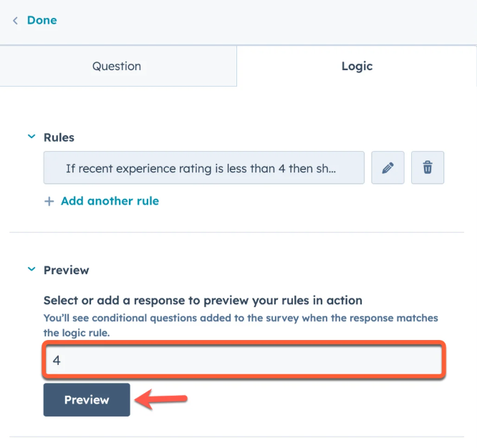Click the conditional questions helper text

[240, 325]
